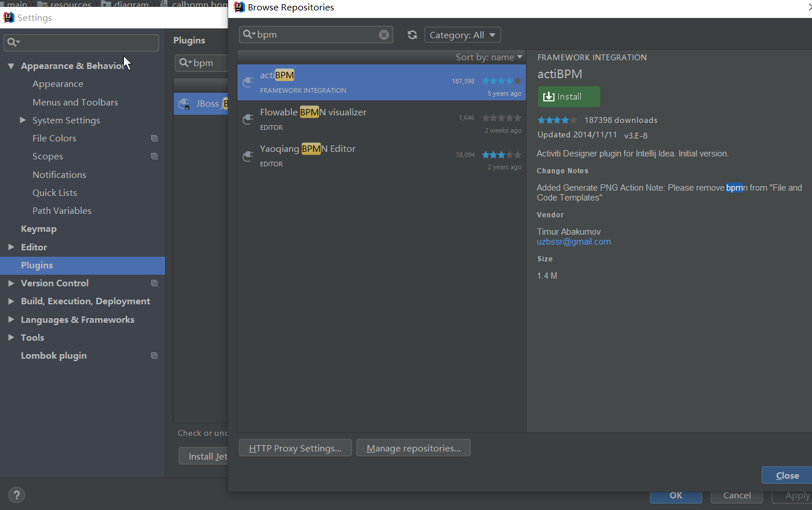Screen dimensions: 812x510
Task: Expand the Tools section
Action: [11, 337]
